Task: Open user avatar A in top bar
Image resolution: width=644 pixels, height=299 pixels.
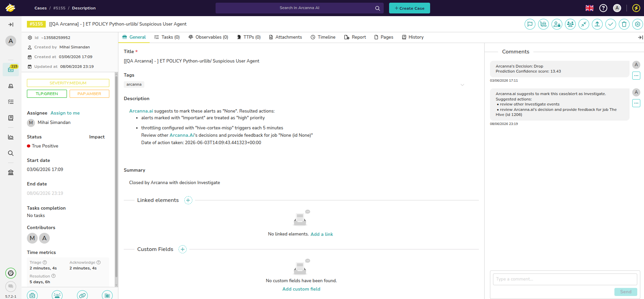Action: [617, 8]
